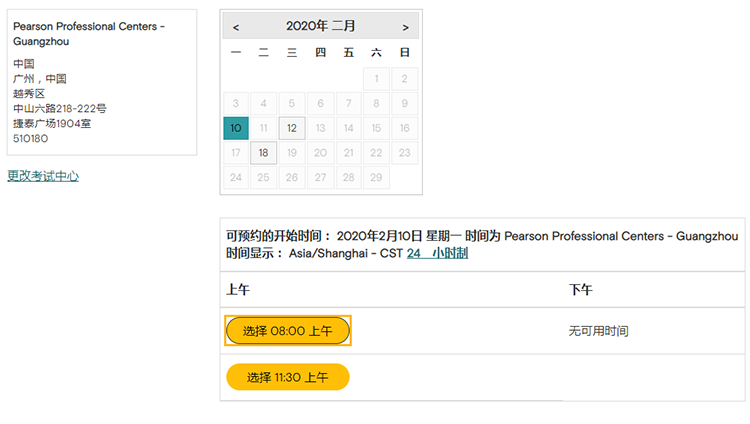
Task: Select February 18 in the calendar
Action: (x=263, y=153)
